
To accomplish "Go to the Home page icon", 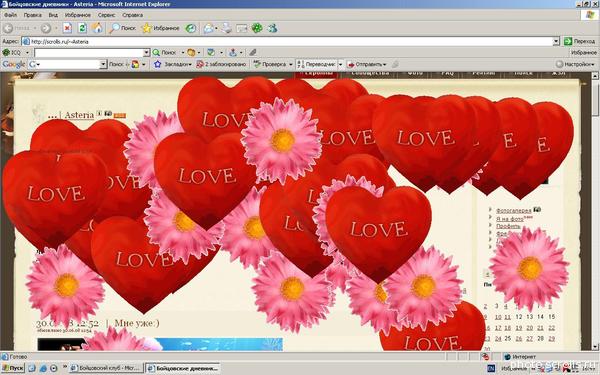I will click(x=98, y=28).
